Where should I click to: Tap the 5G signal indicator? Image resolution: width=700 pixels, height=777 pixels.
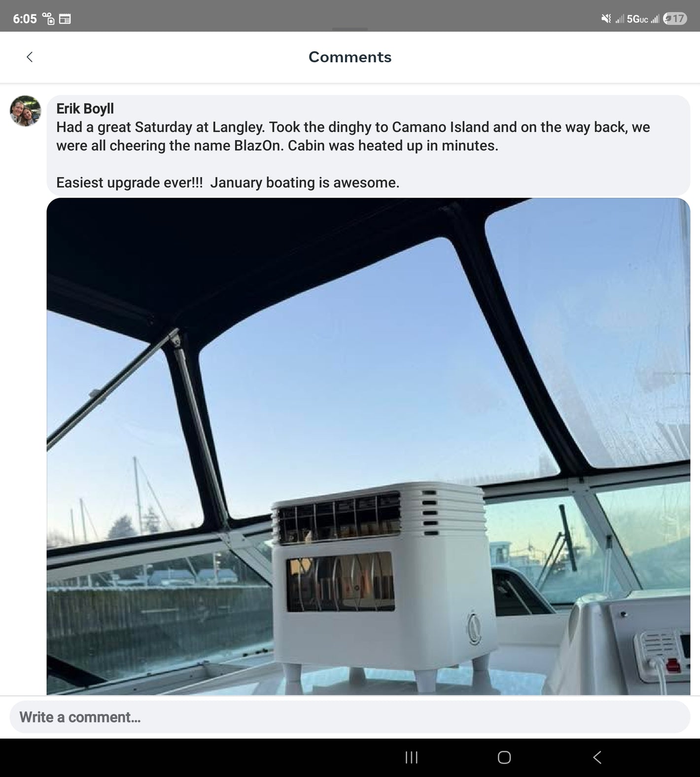click(x=637, y=19)
